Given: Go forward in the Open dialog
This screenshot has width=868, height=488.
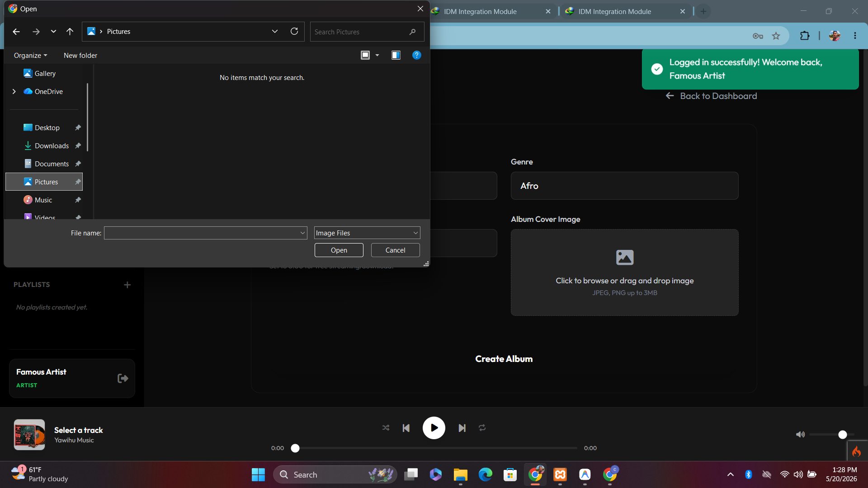Looking at the screenshot, I should (36, 32).
